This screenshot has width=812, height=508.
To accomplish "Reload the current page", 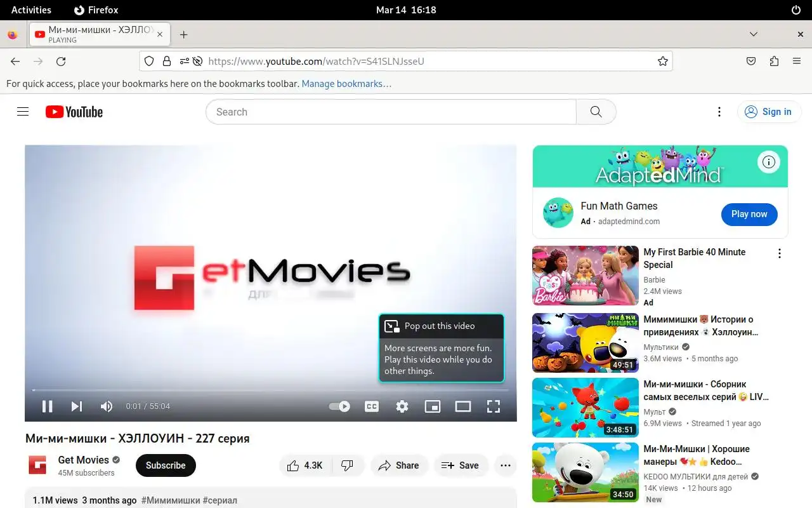I will (x=61, y=61).
